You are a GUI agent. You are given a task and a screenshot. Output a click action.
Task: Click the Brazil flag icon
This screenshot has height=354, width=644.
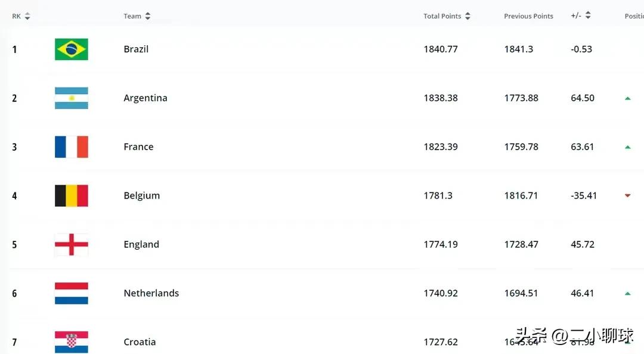tap(71, 49)
